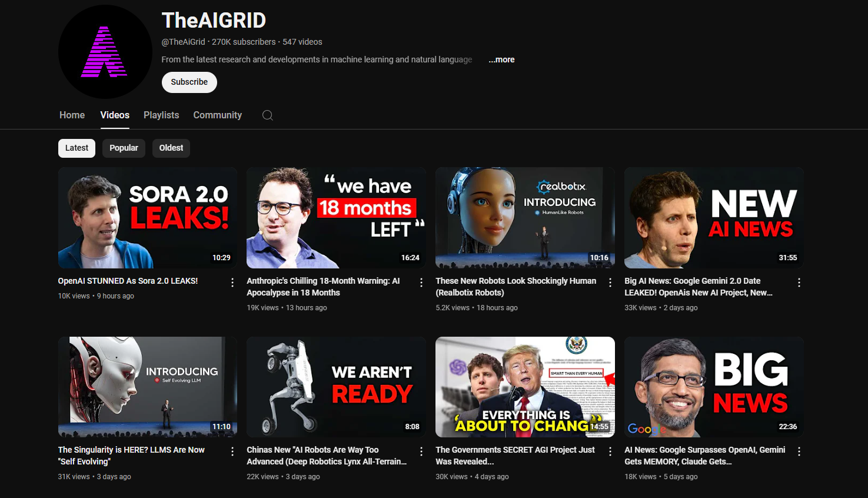
Task: Play the 'we have 18 months LEFT' thumbnail
Action: click(x=337, y=218)
